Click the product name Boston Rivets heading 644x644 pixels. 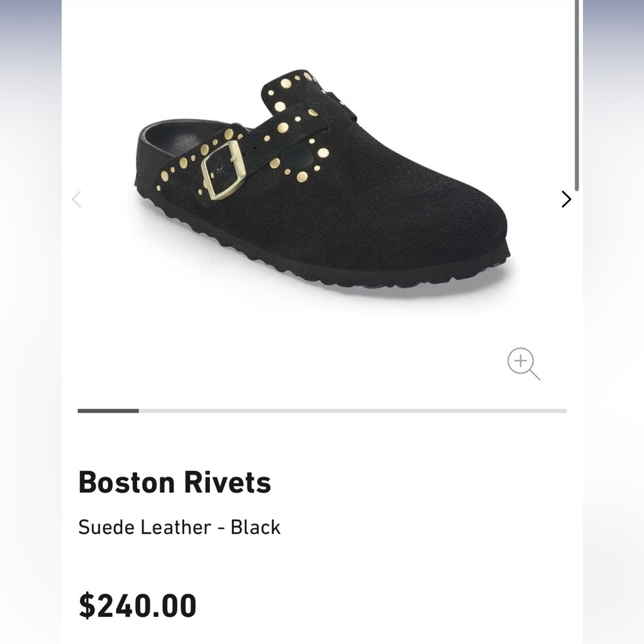176,482
